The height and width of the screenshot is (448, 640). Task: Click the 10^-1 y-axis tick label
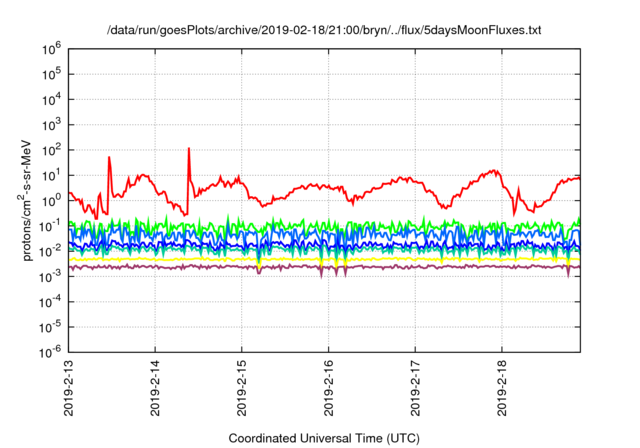pyautogui.click(x=50, y=226)
